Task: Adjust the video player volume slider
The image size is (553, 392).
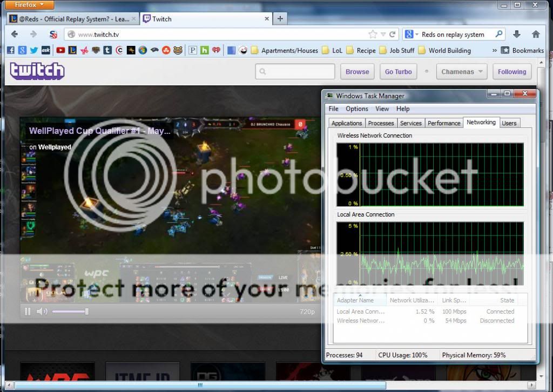Action: tap(70, 312)
